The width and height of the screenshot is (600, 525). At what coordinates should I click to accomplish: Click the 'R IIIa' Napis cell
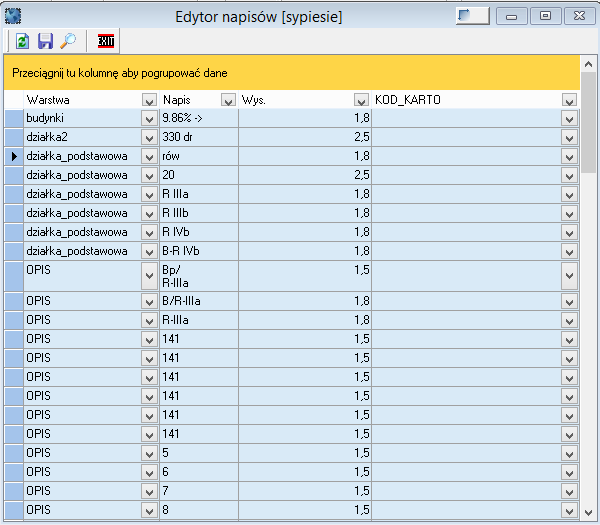coord(199,194)
